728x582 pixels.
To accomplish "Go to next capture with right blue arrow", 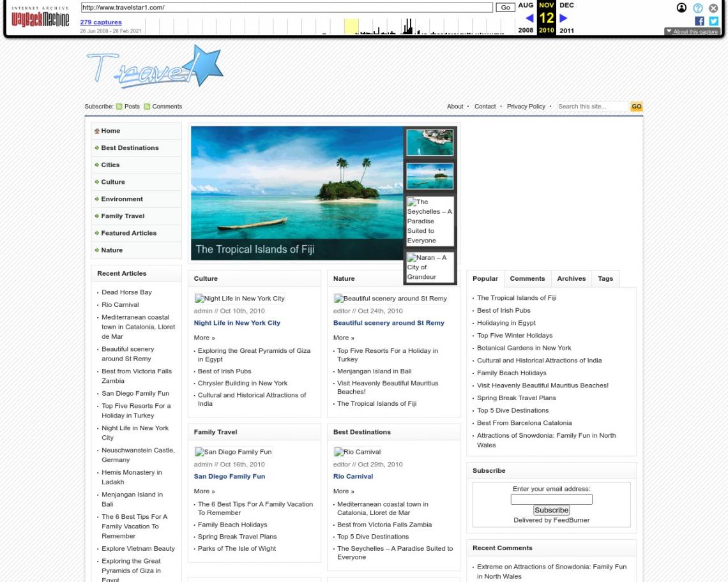I will coord(563,19).
